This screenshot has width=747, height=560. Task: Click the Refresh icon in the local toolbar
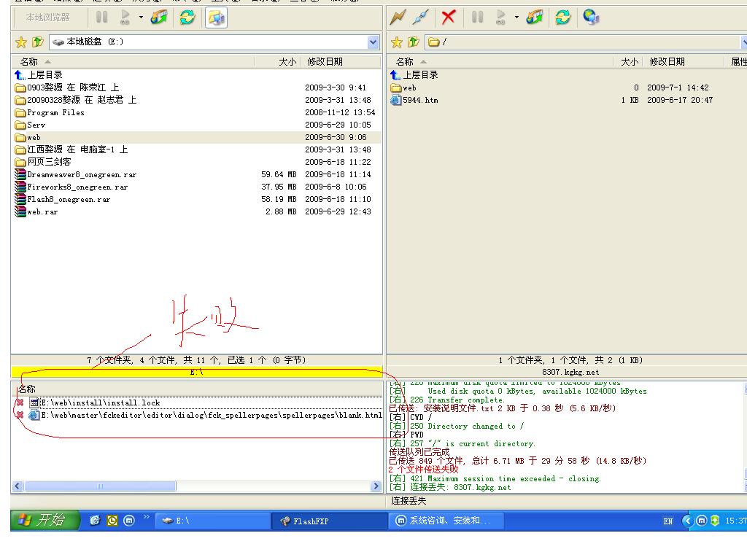click(187, 17)
